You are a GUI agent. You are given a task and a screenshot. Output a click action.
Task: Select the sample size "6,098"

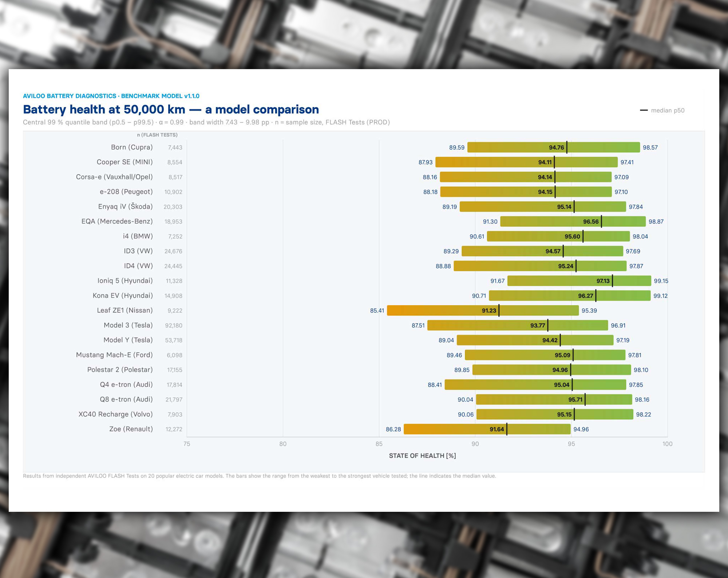click(175, 355)
